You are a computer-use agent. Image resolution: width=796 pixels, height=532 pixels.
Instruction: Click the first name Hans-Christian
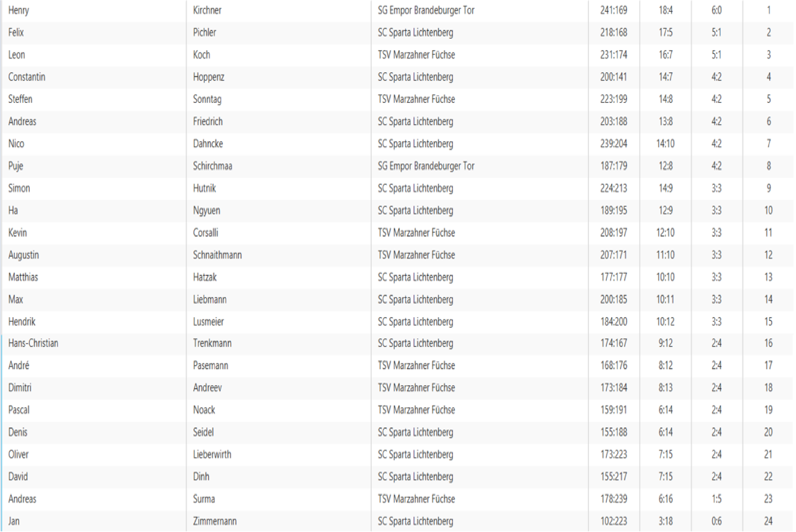pos(33,343)
